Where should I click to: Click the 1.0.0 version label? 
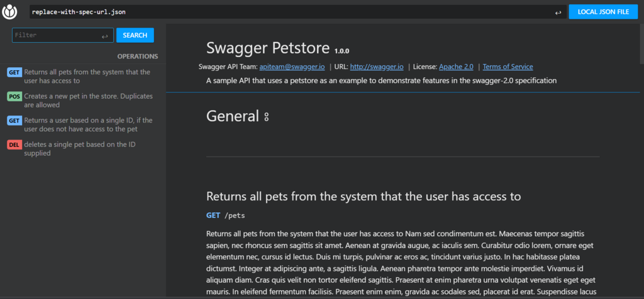(341, 52)
